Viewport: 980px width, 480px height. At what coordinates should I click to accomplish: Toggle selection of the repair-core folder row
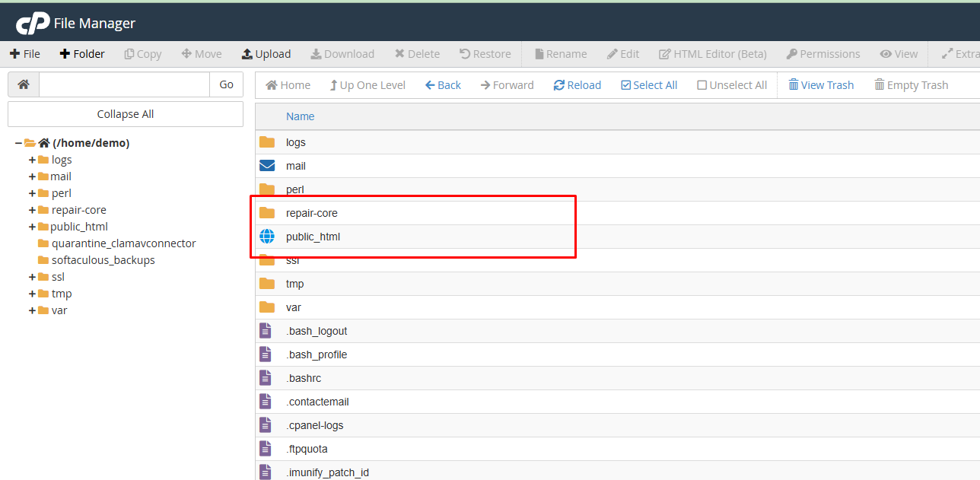(x=313, y=213)
